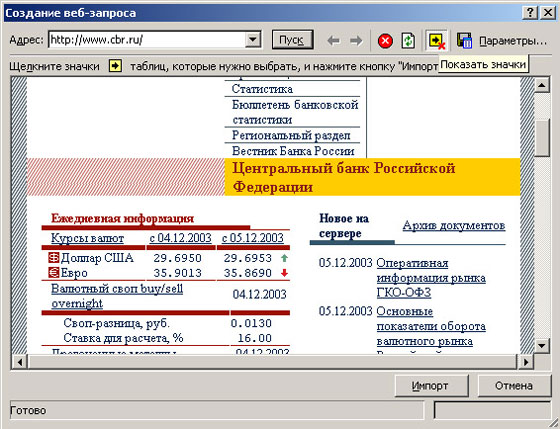The width and height of the screenshot is (560, 429).
Task: Click the Своп-разница, руб. row label
Action: [x=116, y=323]
